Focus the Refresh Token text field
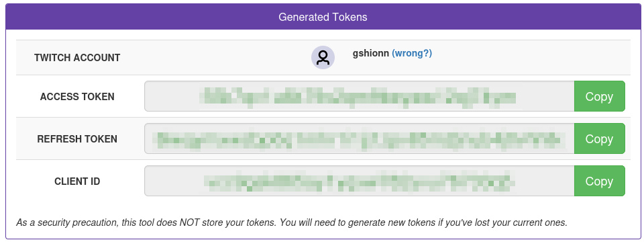This screenshot has height=244, width=644. 360,138
